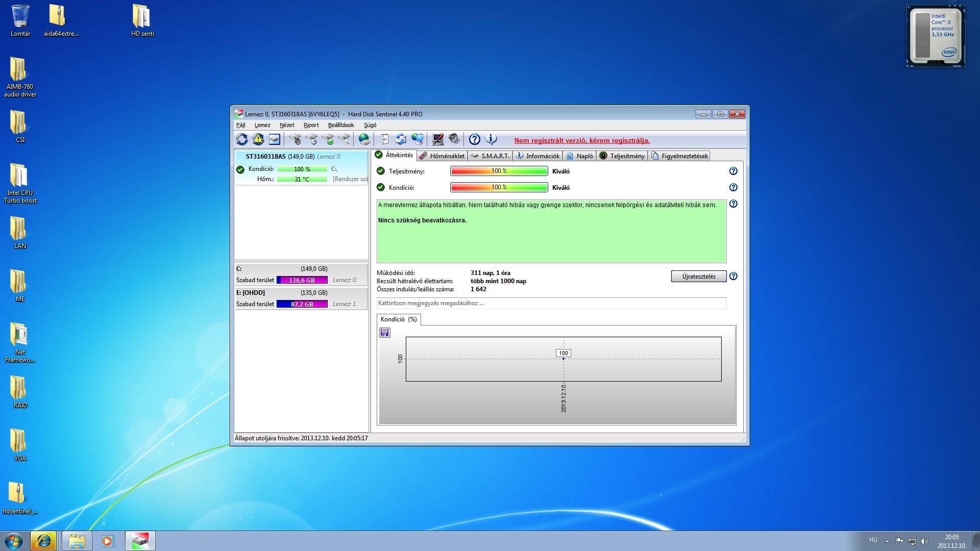Click the globe with disk toolbar icon
Screen dimensions: 980x551
pos(364,139)
